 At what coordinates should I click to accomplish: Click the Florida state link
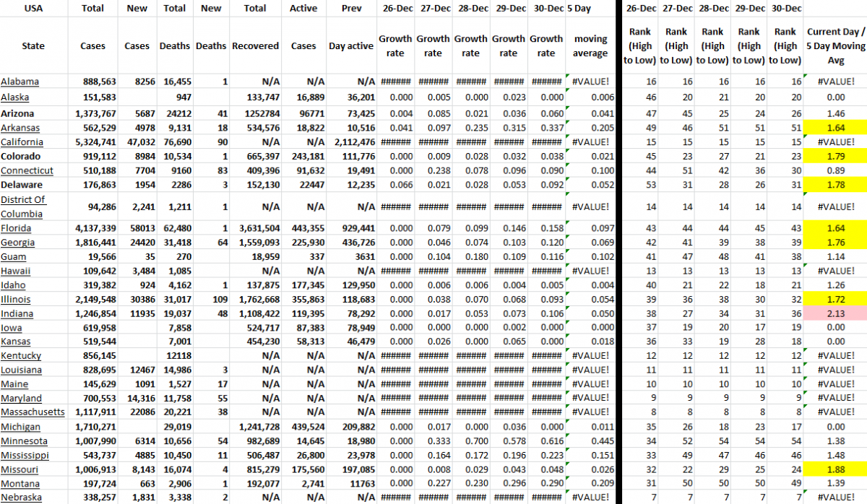tap(17, 227)
